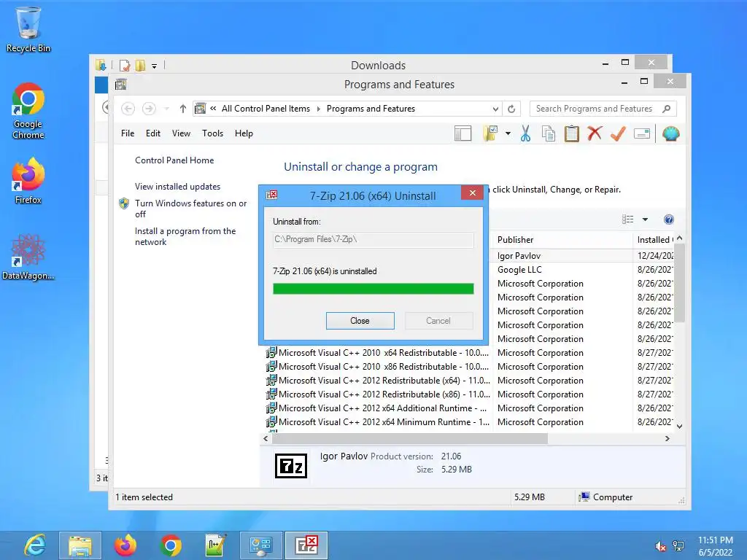Expand the Downloads quick access toolbar dropdown
The image size is (747, 560).
click(x=155, y=66)
